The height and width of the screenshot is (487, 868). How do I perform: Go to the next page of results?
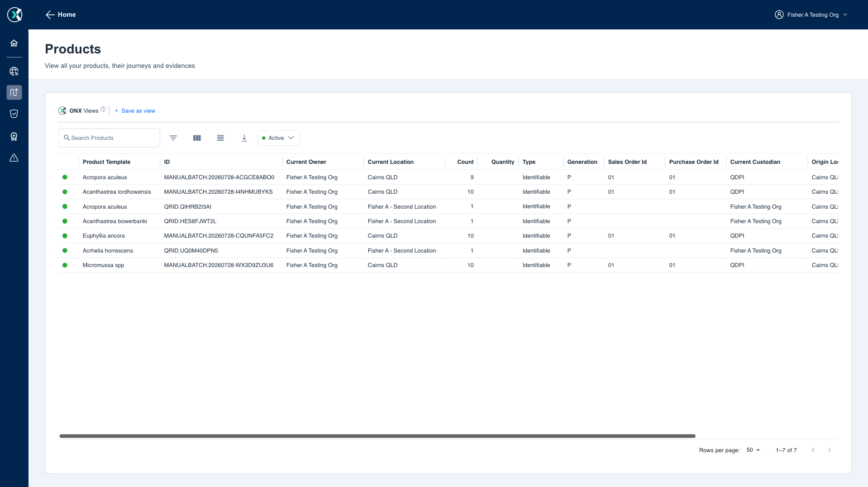(x=830, y=450)
